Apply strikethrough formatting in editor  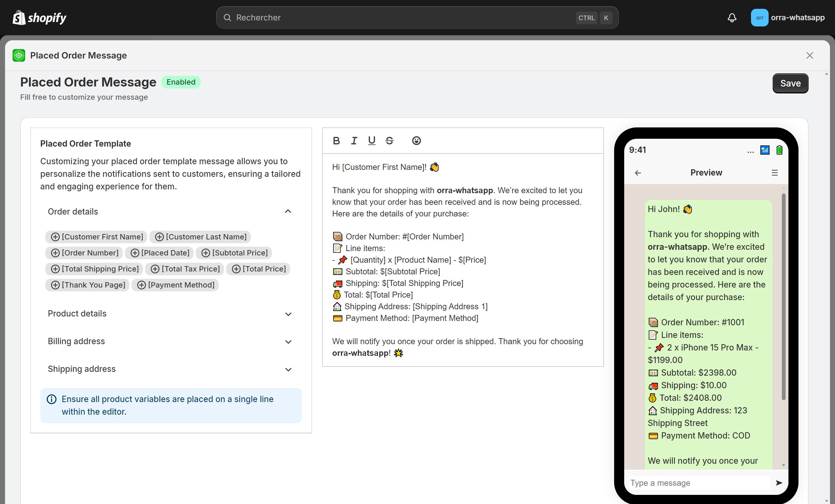click(x=389, y=141)
